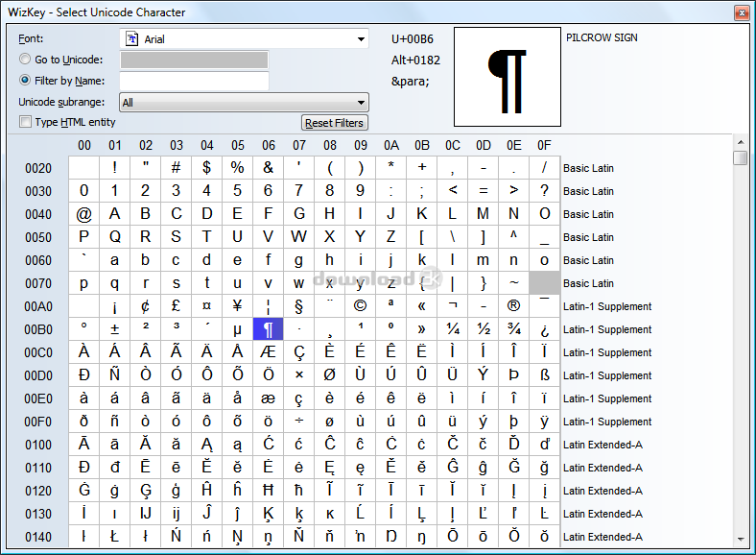Click the Filter by Name text field
This screenshot has width=756, height=555.
(194, 81)
